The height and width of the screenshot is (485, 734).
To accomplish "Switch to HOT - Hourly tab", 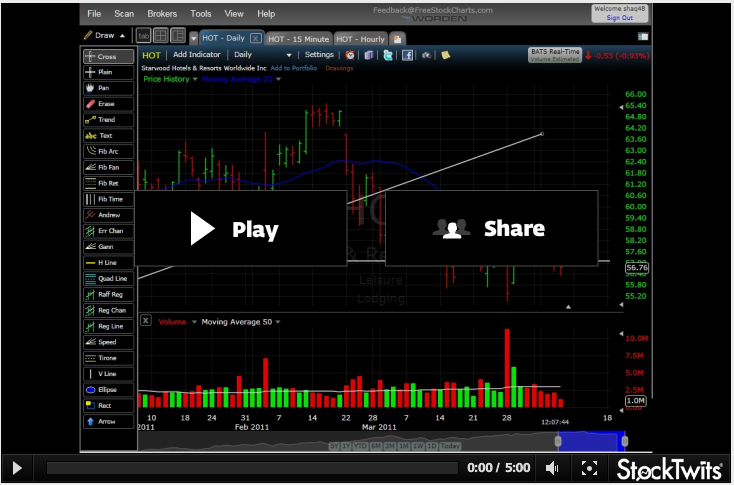I will [360, 39].
